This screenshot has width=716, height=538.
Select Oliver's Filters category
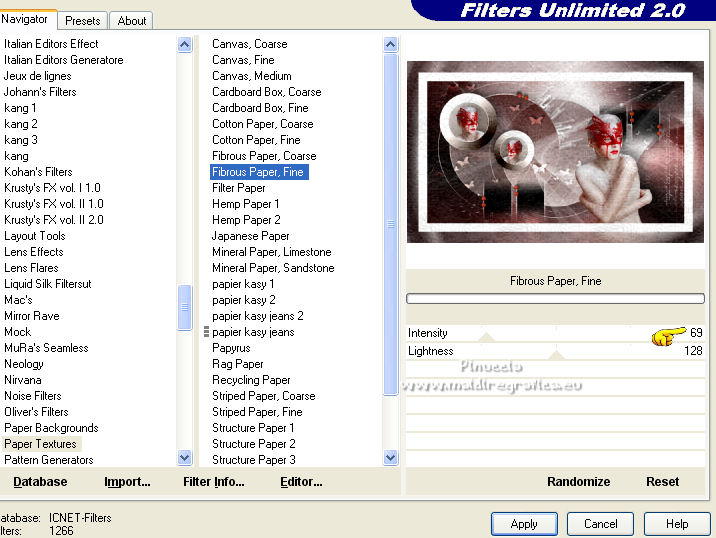[x=37, y=411]
